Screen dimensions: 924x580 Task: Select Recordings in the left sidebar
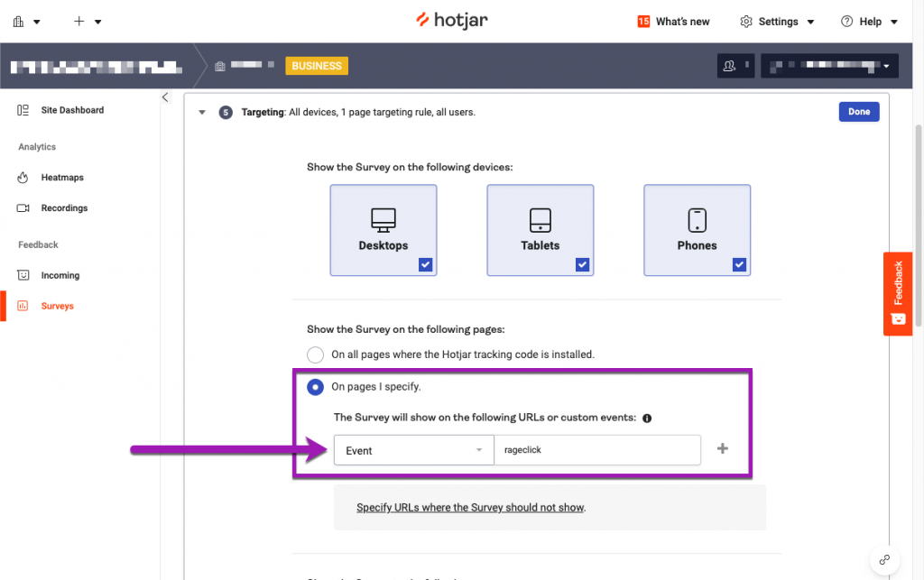64,207
